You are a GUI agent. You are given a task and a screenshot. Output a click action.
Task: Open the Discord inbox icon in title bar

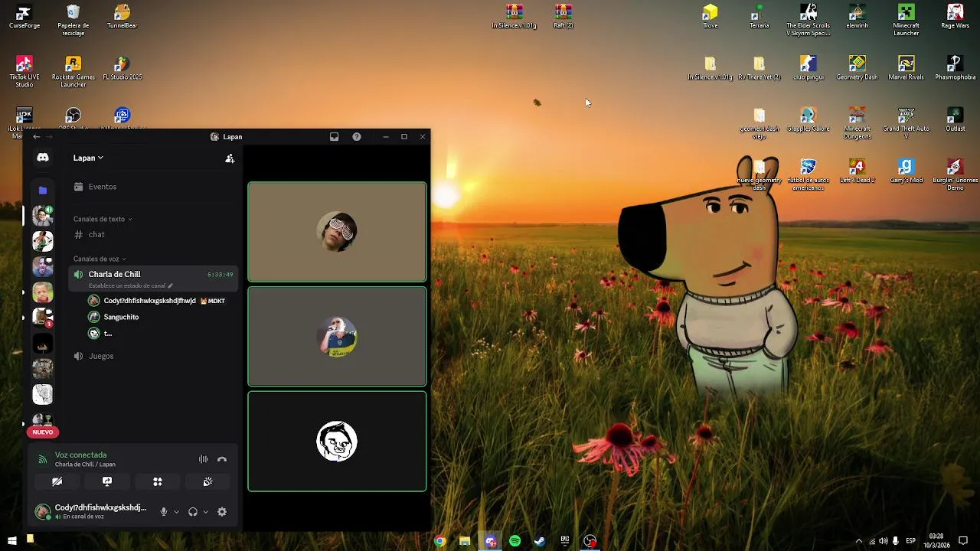pyautogui.click(x=334, y=137)
